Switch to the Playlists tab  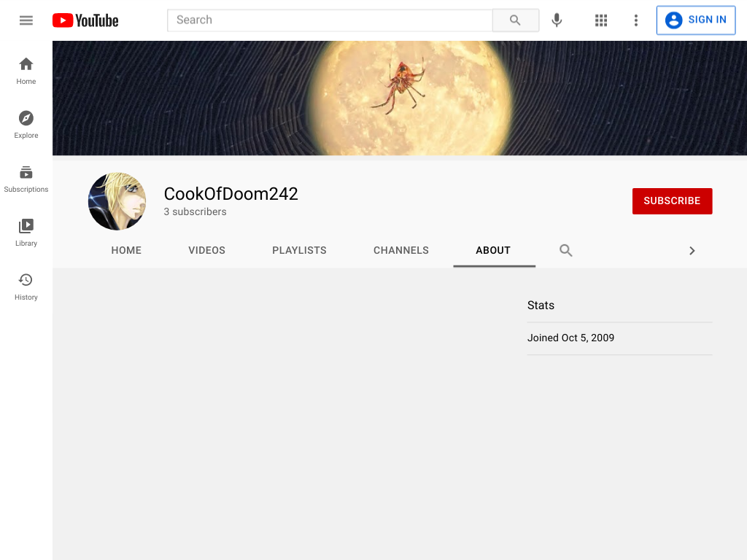tap(300, 251)
